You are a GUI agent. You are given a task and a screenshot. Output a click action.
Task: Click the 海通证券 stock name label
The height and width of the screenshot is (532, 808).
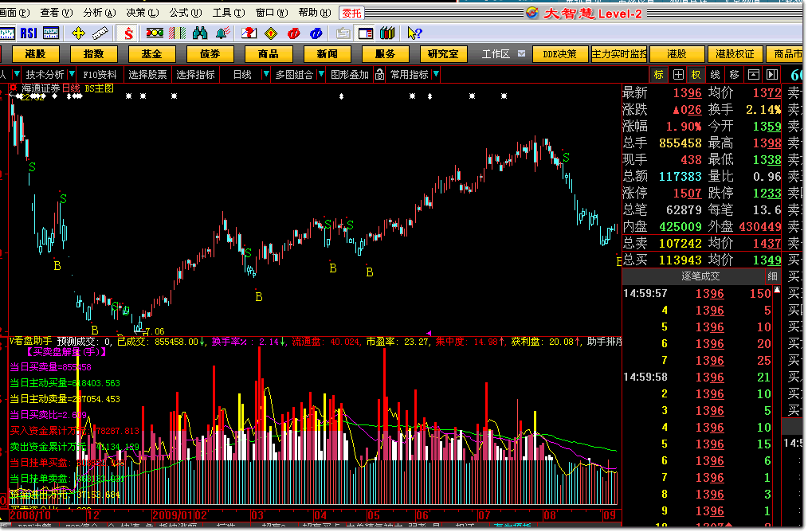coord(41,88)
